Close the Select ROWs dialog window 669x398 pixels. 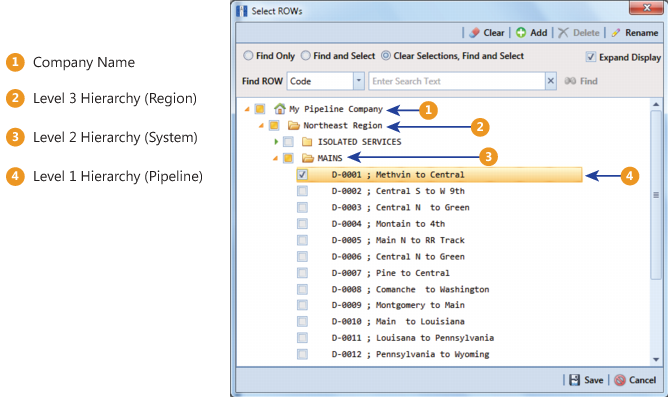point(646,8)
